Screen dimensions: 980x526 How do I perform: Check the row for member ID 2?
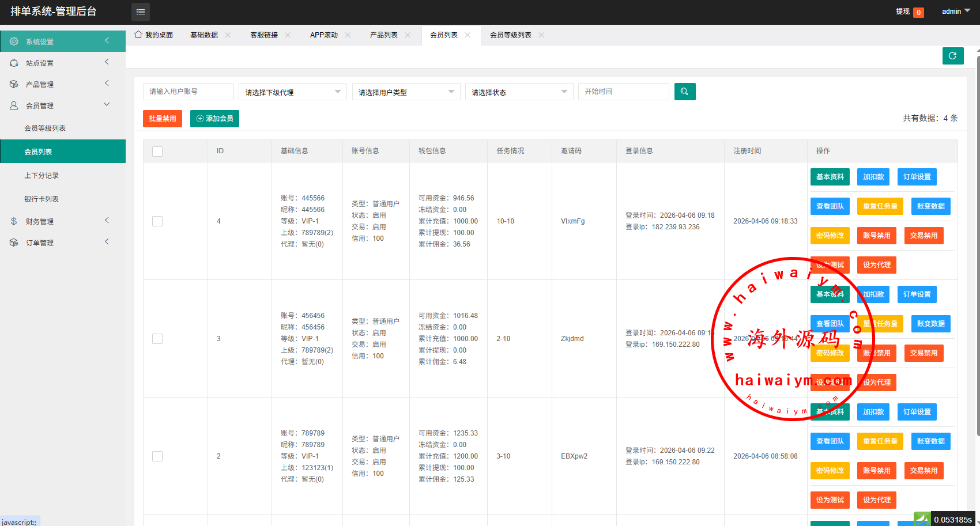157,456
